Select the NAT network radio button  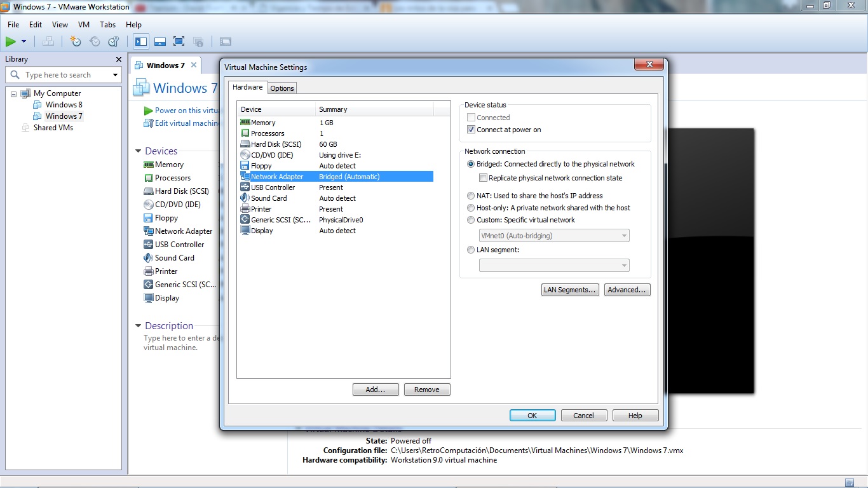coord(471,196)
